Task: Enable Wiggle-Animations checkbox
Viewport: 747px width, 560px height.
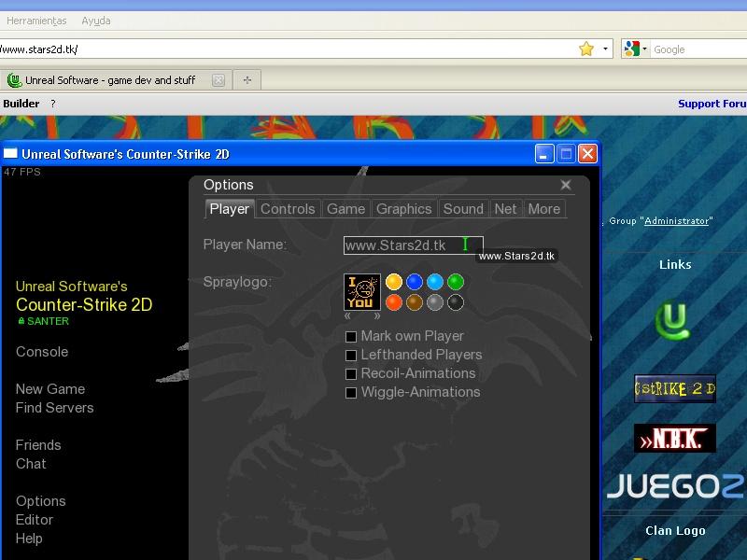Action: pos(351,392)
